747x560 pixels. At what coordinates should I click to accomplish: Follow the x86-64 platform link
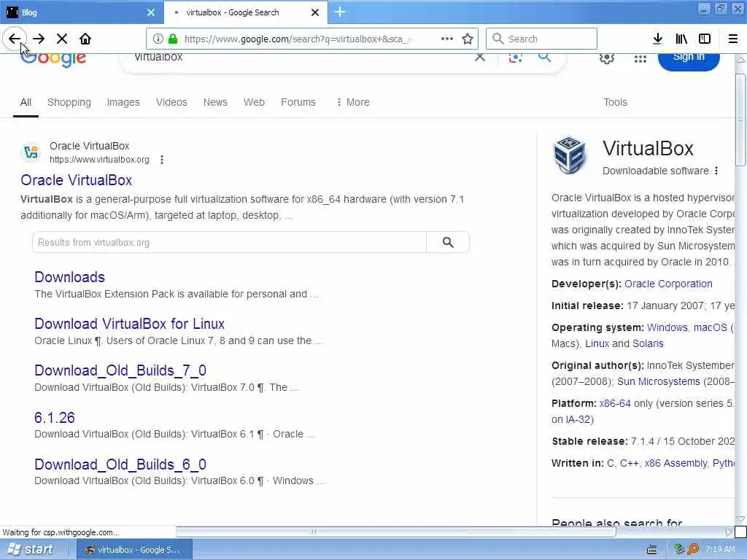[614, 403]
